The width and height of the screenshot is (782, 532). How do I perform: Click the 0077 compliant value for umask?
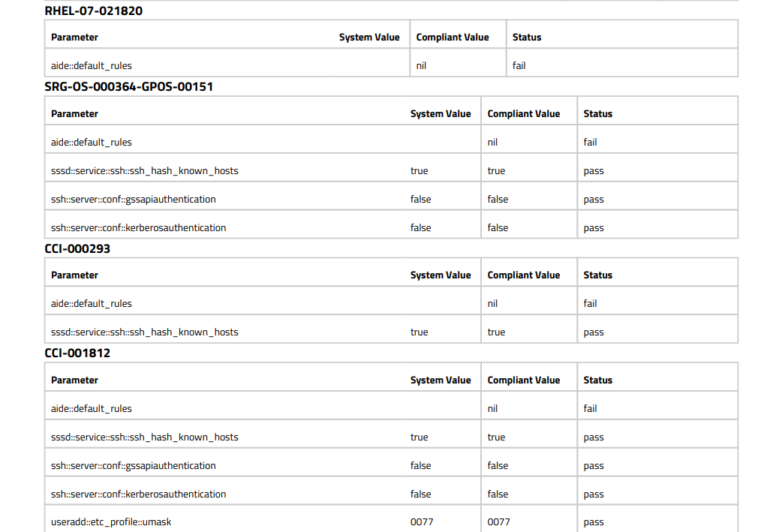point(498,522)
